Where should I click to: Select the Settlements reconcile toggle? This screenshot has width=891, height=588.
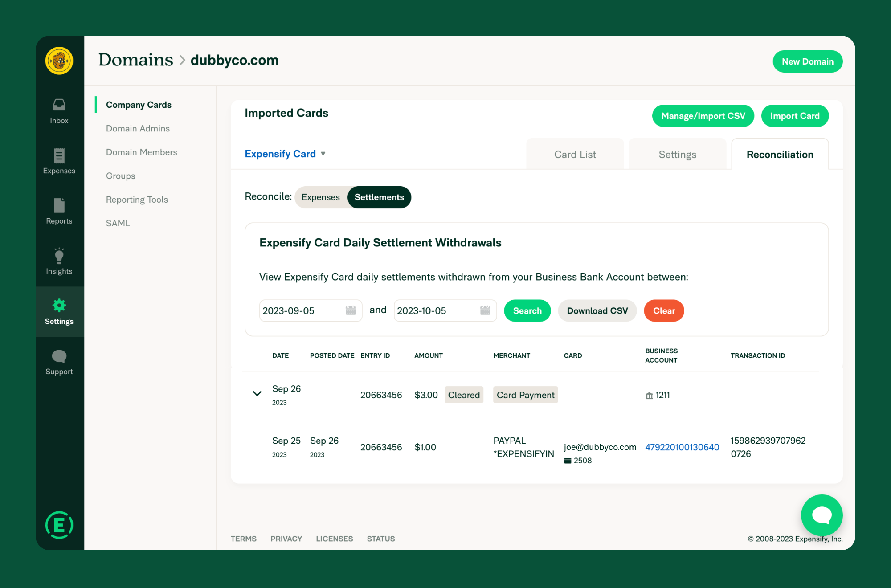379,197
